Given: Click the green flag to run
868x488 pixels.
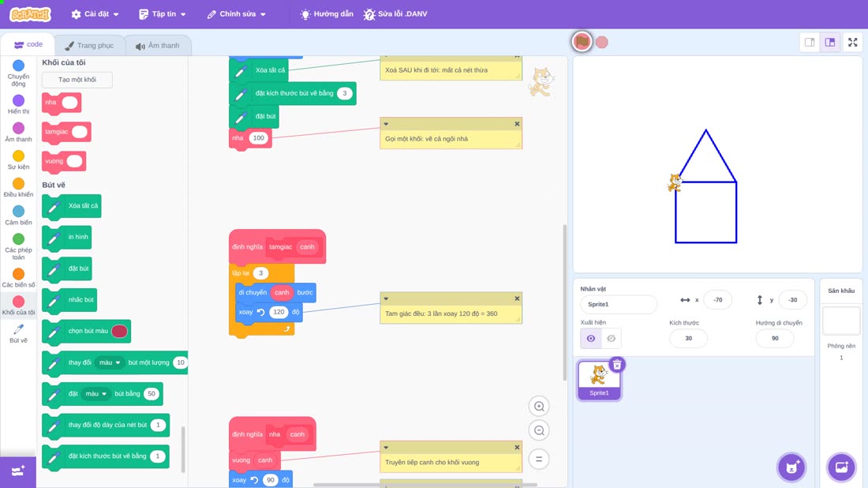Looking at the screenshot, I should tap(582, 42).
